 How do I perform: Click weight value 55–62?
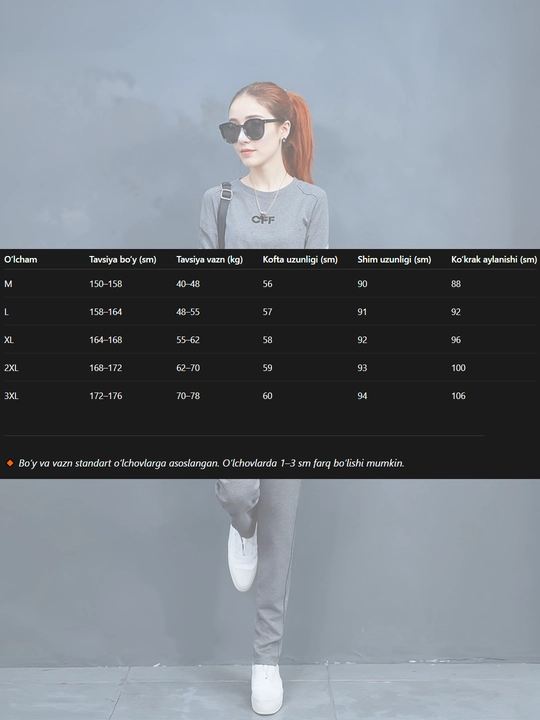point(188,340)
